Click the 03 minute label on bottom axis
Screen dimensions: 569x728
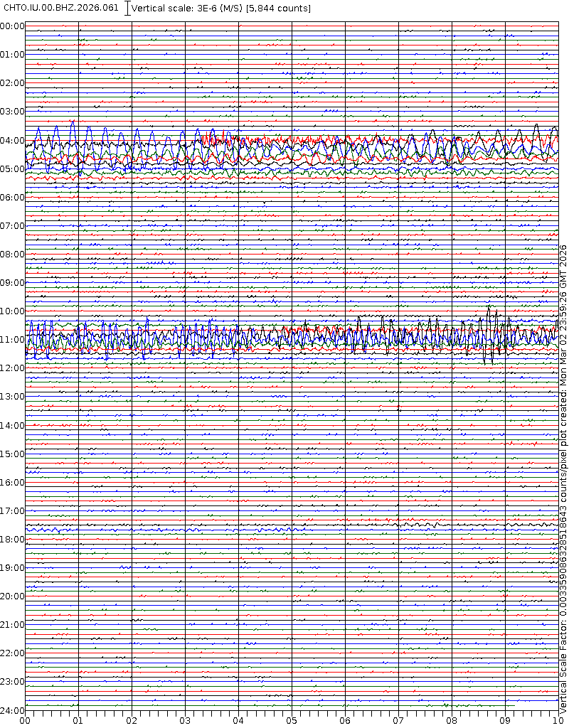pos(185,720)
